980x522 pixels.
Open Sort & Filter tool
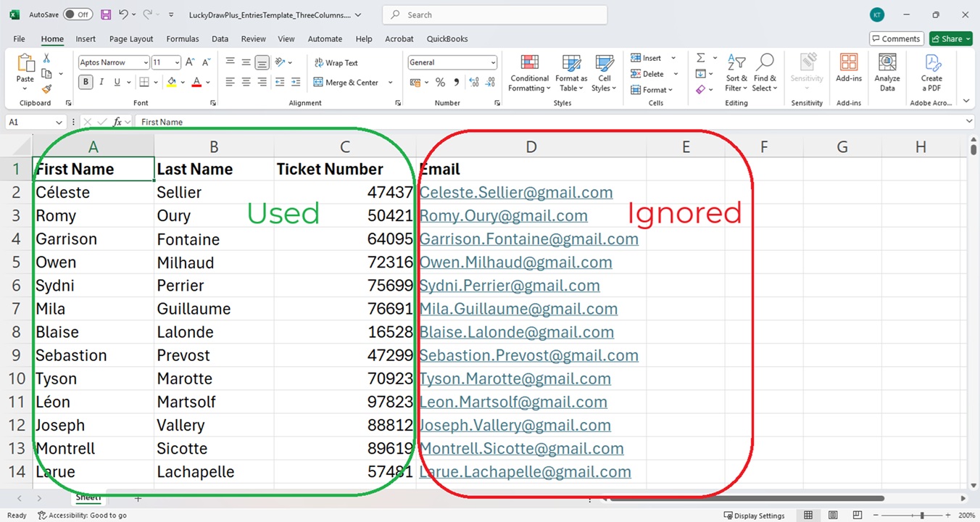coord(736,73)
